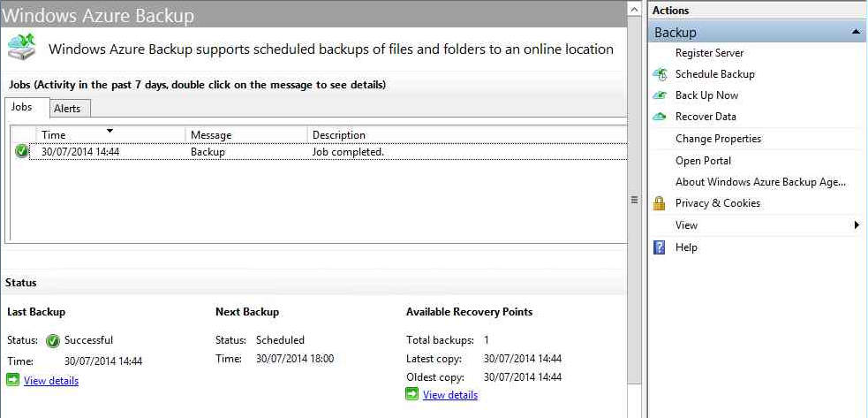Viewport: 868px width, 418px height.
Task: Click 'Job completed.' description cell
Action: tap(348, 151)
